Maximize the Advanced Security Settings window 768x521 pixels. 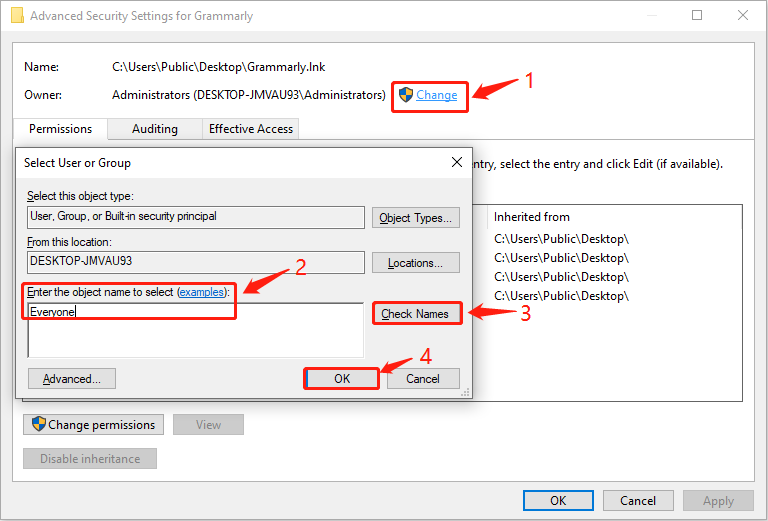pos(696,15)
